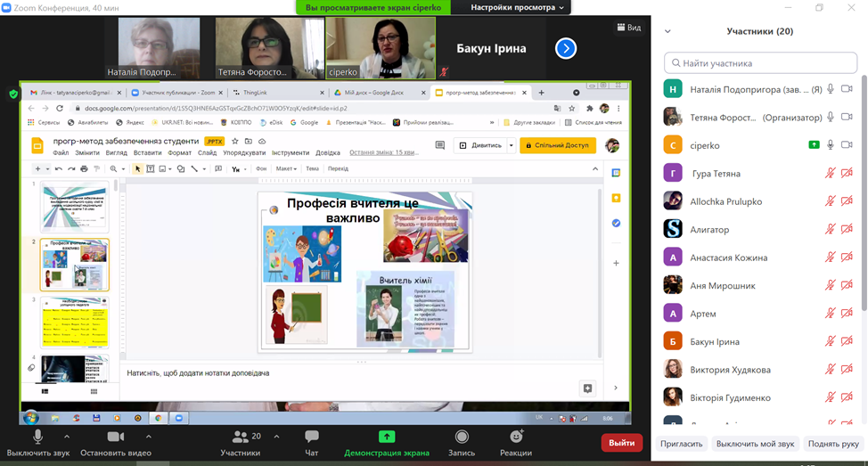Open the Chat (Чат) panel icon
The image size is (868, 466).
[311, 437]
